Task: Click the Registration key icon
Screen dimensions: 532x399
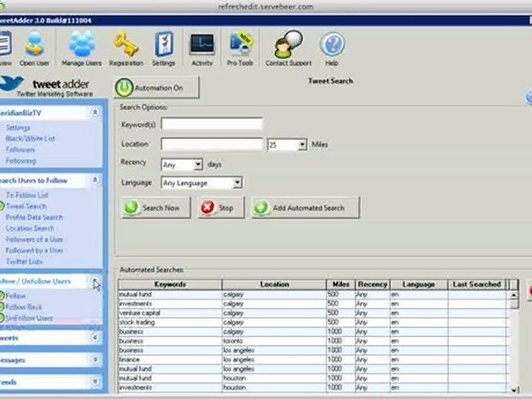Action: coord(126,44)
